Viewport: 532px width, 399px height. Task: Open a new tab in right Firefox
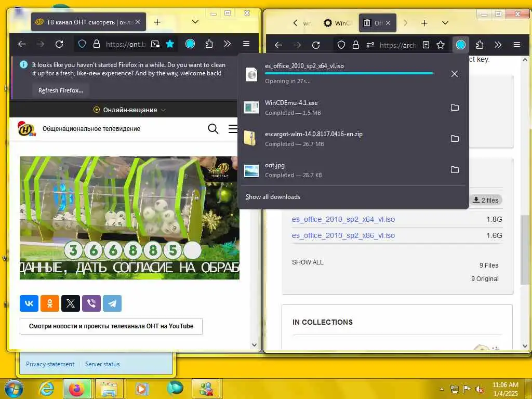pos(424,23)
